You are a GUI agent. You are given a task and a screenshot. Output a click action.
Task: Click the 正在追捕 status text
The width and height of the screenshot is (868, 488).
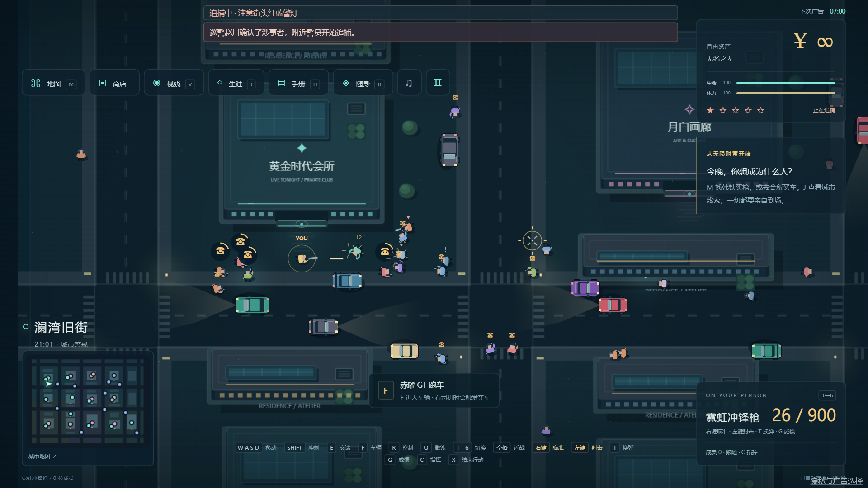click(x=824, y=110)
